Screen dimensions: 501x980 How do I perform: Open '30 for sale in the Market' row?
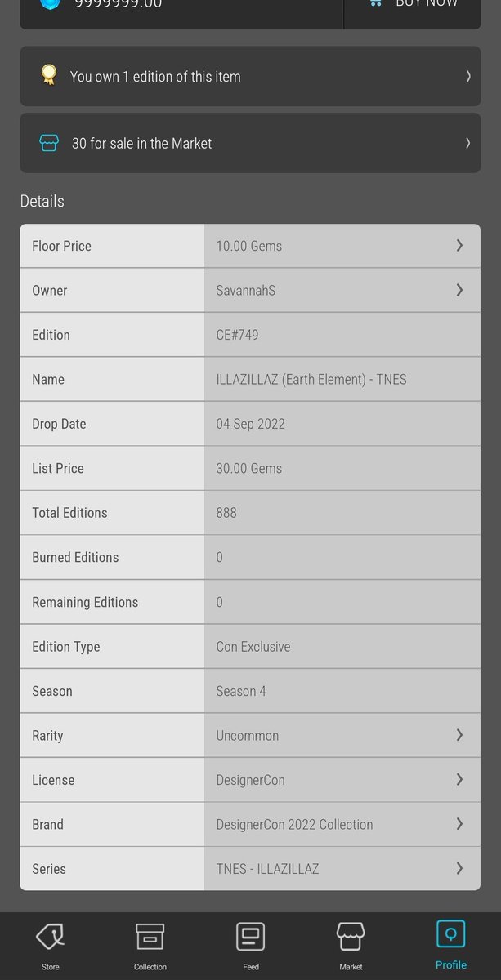point(250,143)
